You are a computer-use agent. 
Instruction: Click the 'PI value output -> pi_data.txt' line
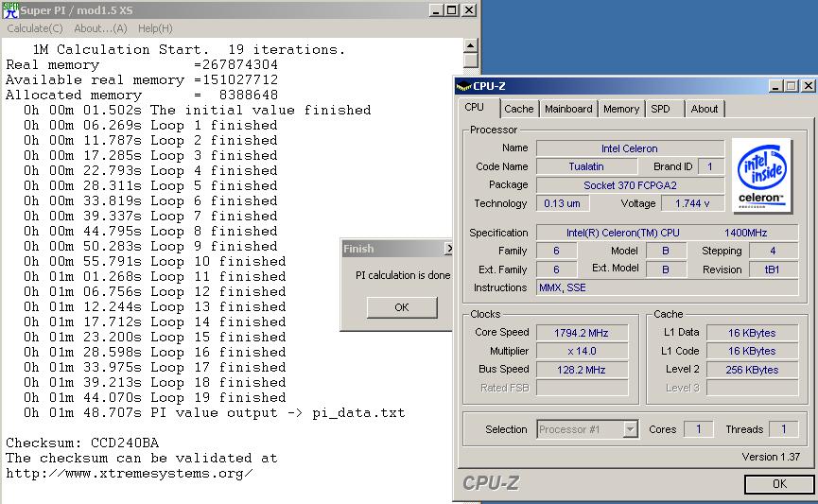pos(214,412)
